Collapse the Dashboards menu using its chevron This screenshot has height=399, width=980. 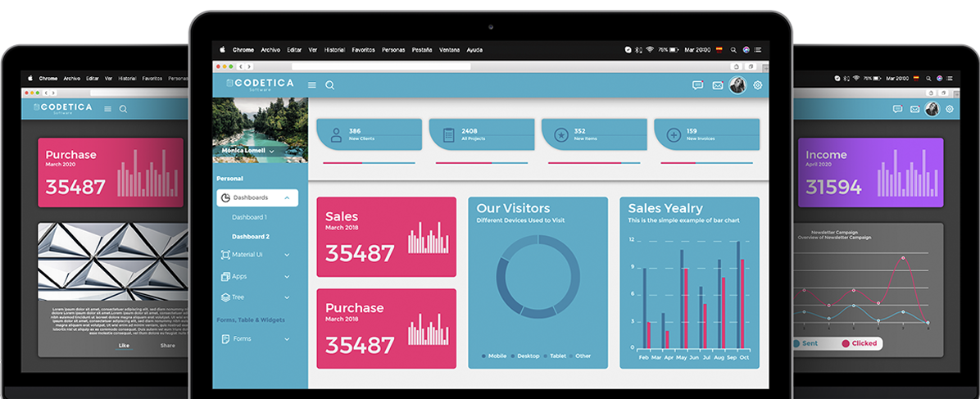tap(287, 197)
